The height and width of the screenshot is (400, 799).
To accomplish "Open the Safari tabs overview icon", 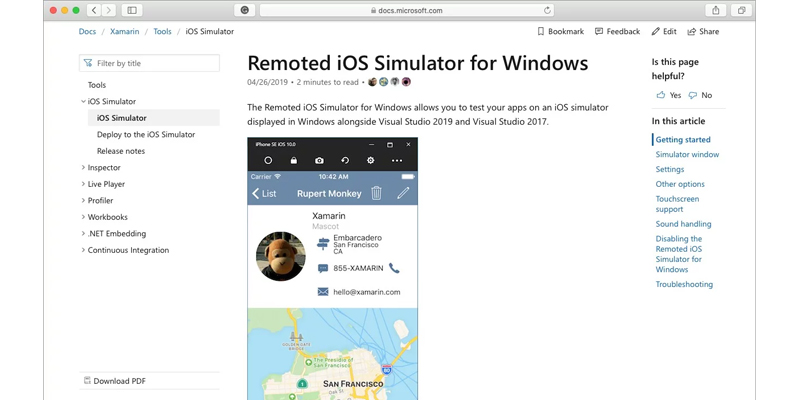I will [x=741, y=10].
